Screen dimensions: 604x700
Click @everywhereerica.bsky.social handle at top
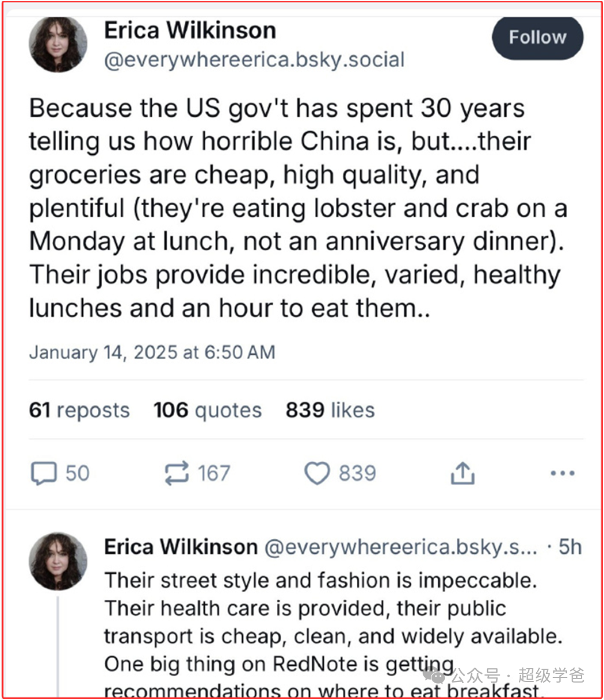click(x=254, y=60)
